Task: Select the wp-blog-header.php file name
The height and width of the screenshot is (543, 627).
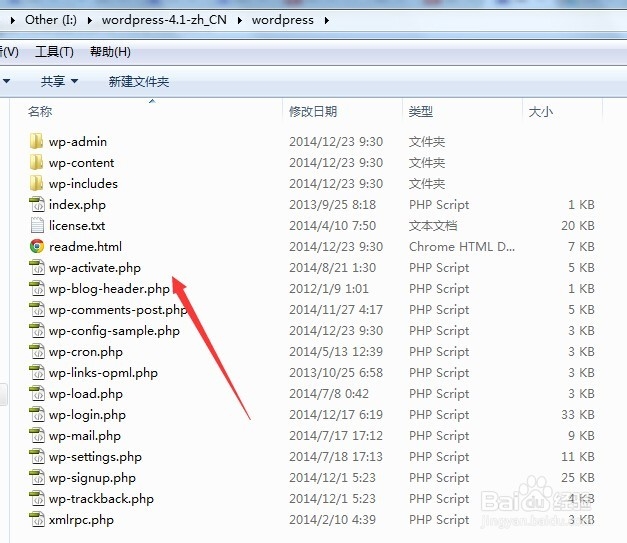Action: [x=109, y=289]
